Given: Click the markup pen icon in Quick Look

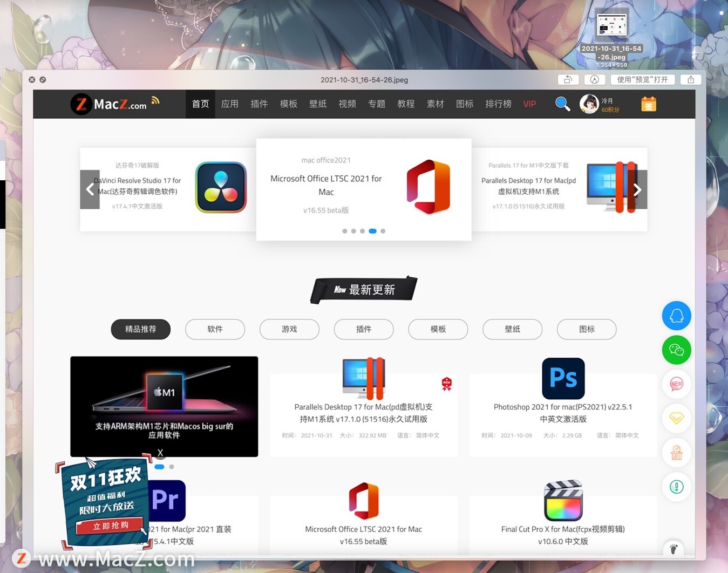Looking at the screenshot, I should tap(594, 79).
